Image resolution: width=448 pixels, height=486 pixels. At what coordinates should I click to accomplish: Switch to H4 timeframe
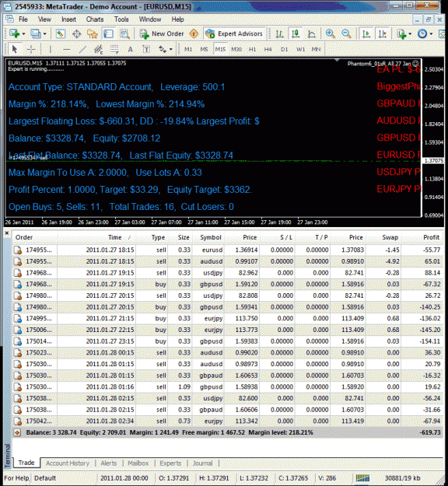click(268, 49)
